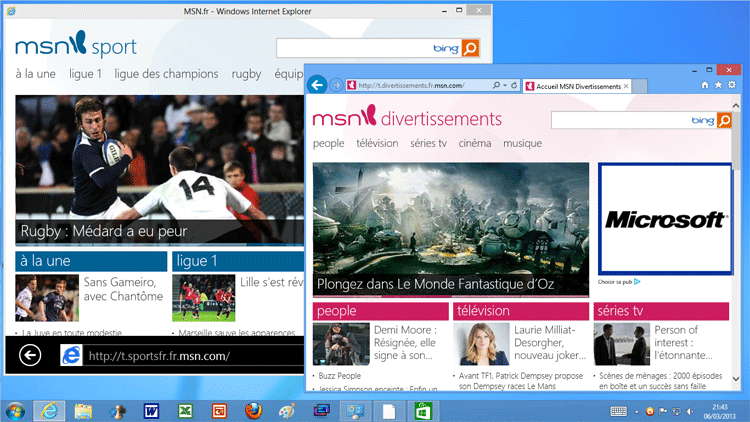Open the Monde Fantastique d'Oz feature image

point(451,229)
